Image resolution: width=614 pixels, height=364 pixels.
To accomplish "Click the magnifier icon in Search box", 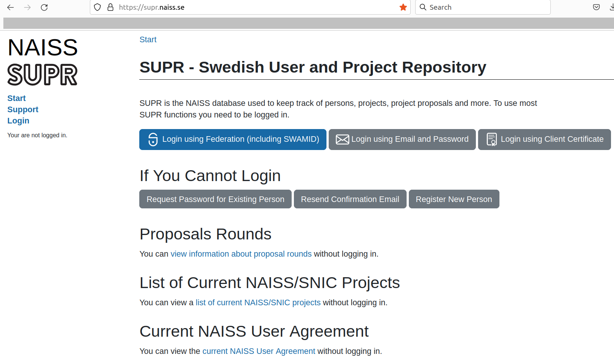I will (423, 7).
